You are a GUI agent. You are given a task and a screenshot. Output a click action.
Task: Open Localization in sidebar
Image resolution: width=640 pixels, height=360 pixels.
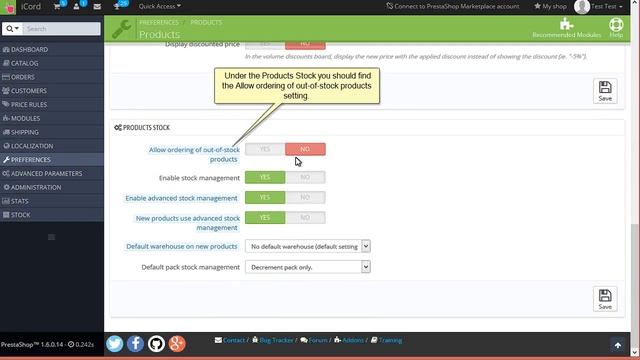(x=52, y=146)
